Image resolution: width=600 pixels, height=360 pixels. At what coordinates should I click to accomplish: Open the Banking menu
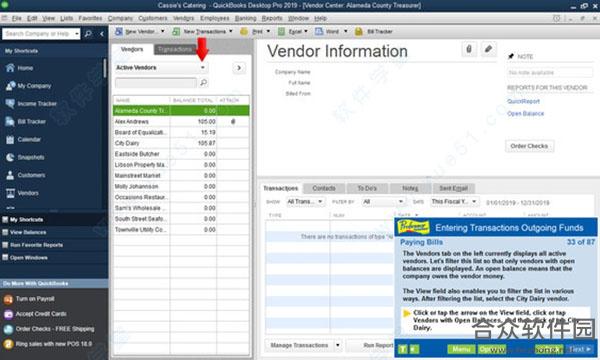click(245, 18)
